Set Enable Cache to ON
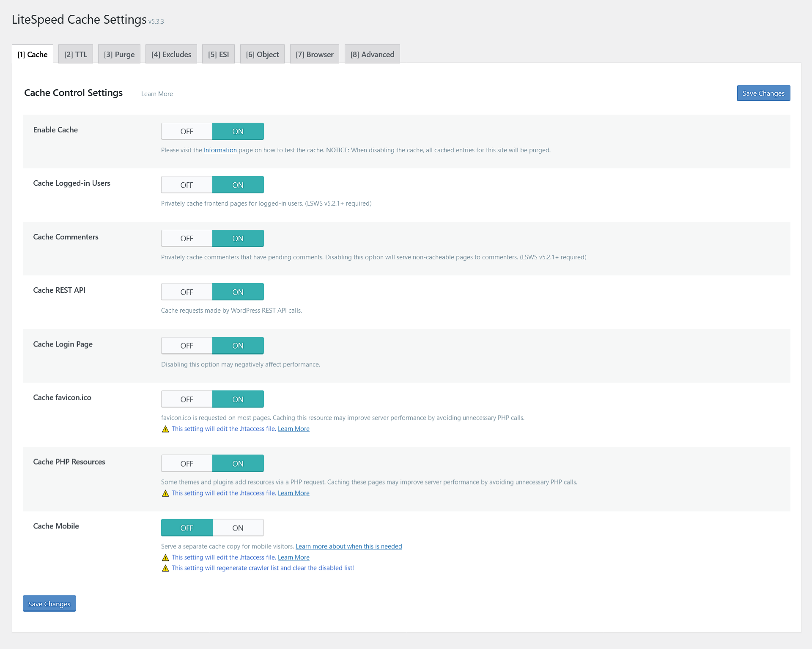This screenshot has width=812, height=649. point(238,131)
